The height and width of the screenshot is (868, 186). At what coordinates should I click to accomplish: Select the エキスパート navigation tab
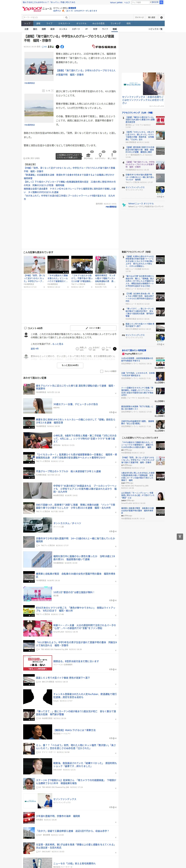pyautogui.click(x=64, y=24)
